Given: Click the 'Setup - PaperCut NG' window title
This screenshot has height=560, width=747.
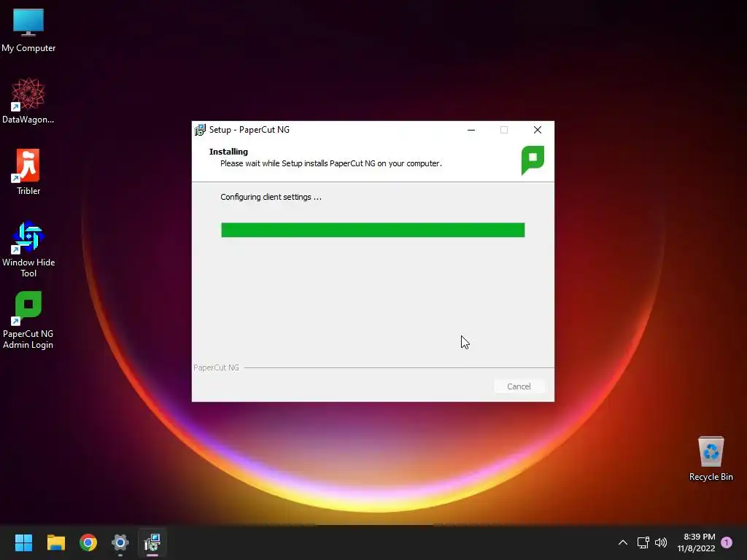Looking at the screenshot, I should pos(249,130).
